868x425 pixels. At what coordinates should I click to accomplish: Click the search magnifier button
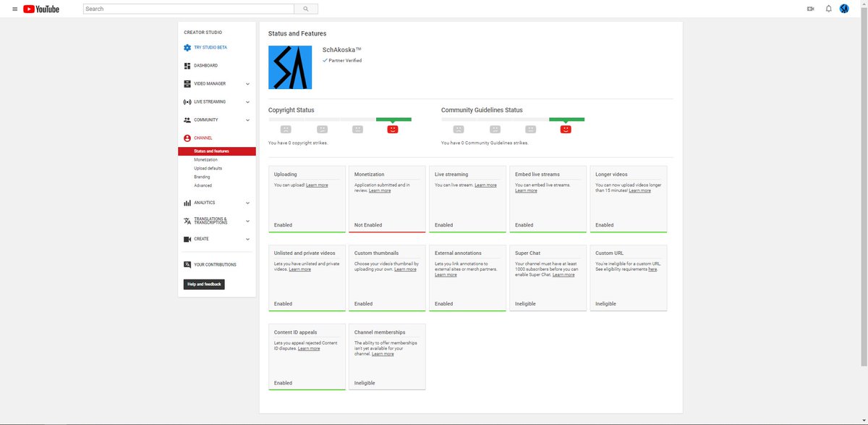(306, 9)
